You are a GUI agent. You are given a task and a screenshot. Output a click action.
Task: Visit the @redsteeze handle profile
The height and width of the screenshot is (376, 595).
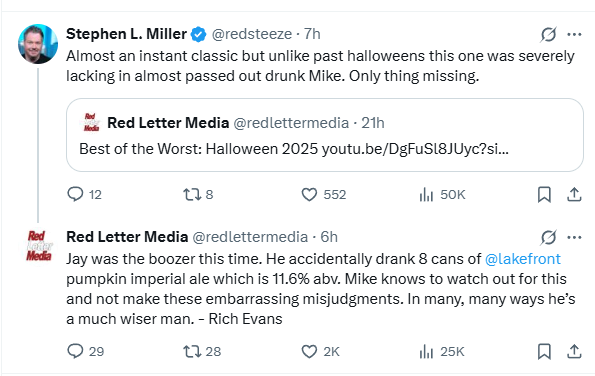point(252,34)
